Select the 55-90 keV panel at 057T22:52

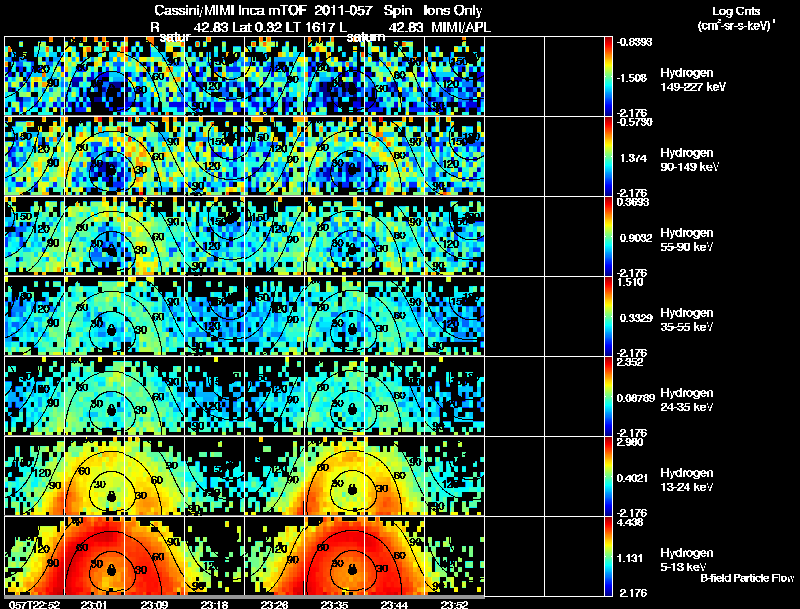coord(34,237)
